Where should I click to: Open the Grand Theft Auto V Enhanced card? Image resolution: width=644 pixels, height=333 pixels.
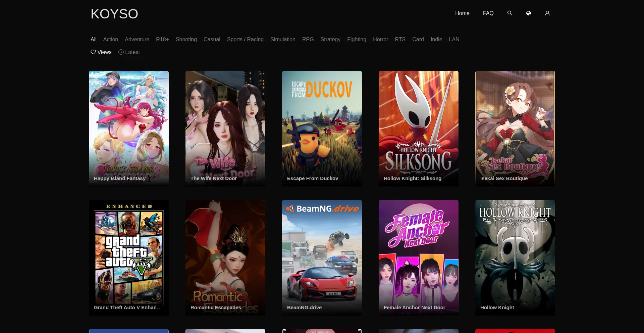[129, 258]
